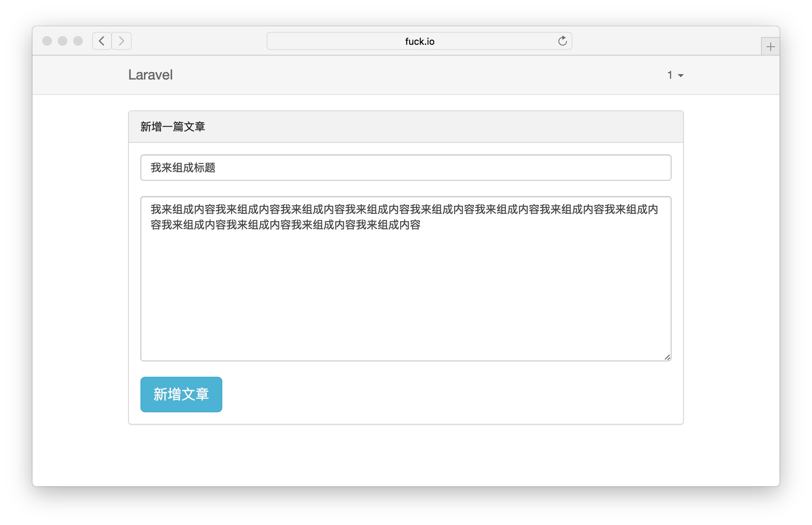Viewport: 812px width, 525px height.
Task: Click the gray close window circle
Action: 47,41
